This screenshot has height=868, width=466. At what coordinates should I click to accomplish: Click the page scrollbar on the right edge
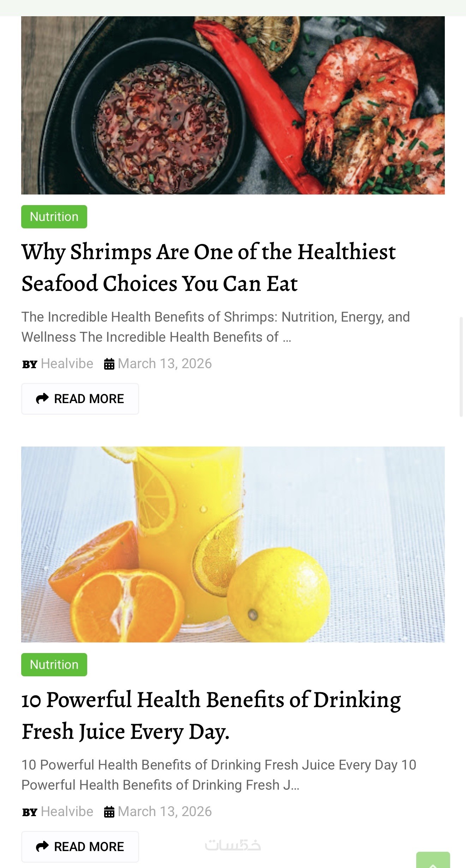pyautogui.click(x=461, y=367)
